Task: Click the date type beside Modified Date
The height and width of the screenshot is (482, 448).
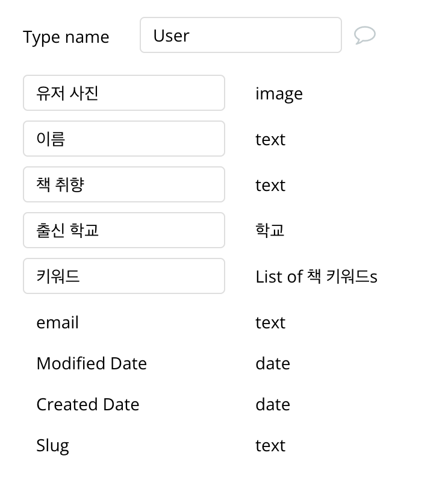Action: (x=272, y=364)
